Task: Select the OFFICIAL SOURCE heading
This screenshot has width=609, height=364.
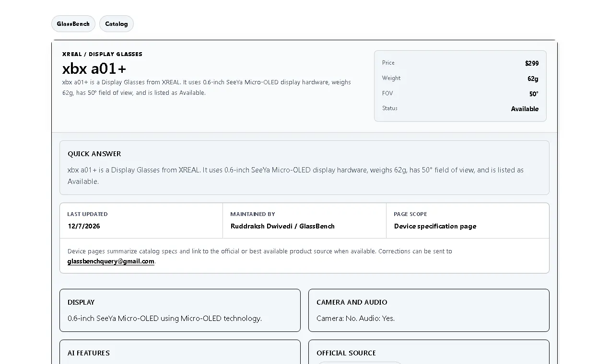Action: pyautogui.click(x=346, y=353)
